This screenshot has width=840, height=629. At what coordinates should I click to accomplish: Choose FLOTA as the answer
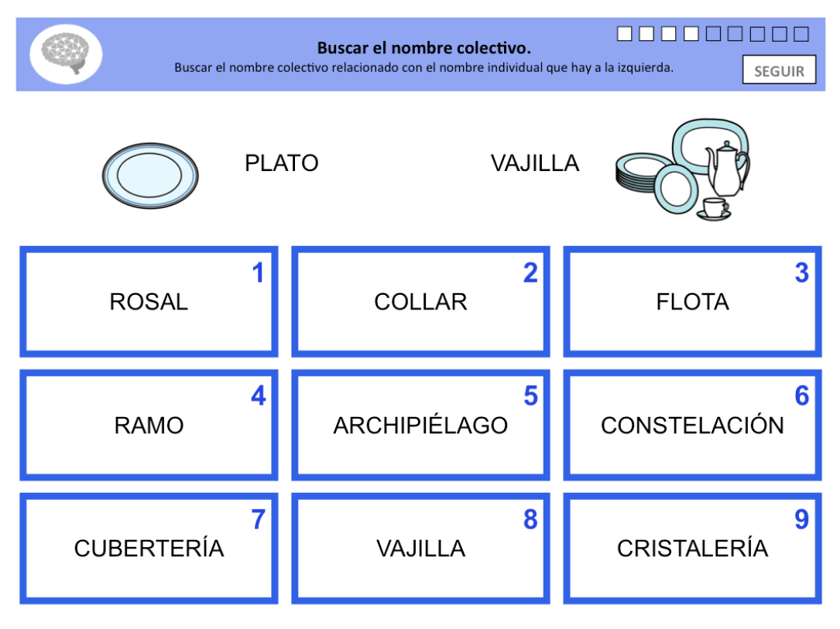pos(692,301)
